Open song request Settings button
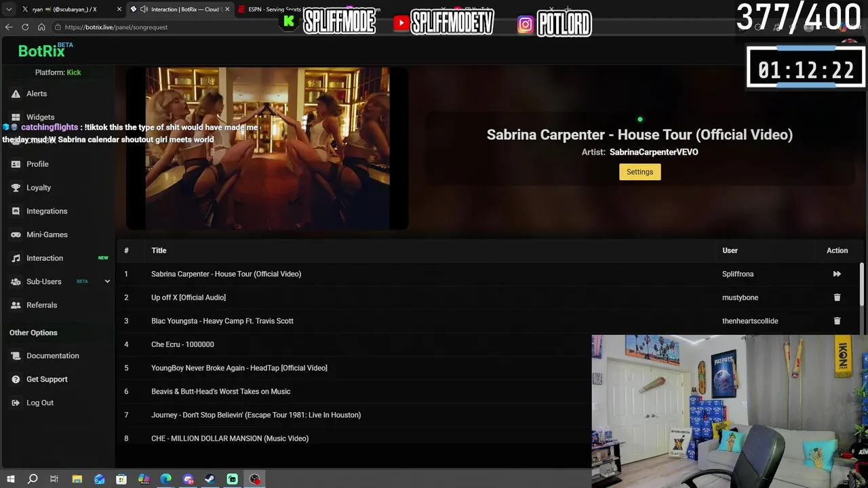 point(639,172)
